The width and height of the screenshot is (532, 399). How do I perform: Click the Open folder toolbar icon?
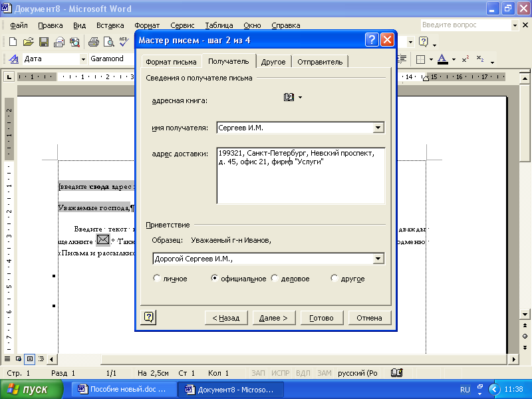28,42
